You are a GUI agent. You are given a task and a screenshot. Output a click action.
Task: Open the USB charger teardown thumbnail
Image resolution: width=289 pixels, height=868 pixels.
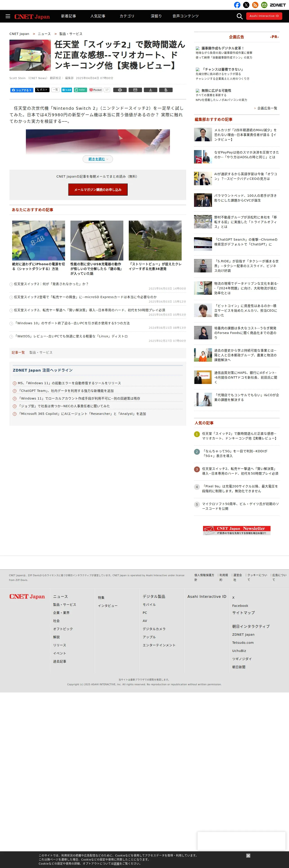click(x=97, y=240)
